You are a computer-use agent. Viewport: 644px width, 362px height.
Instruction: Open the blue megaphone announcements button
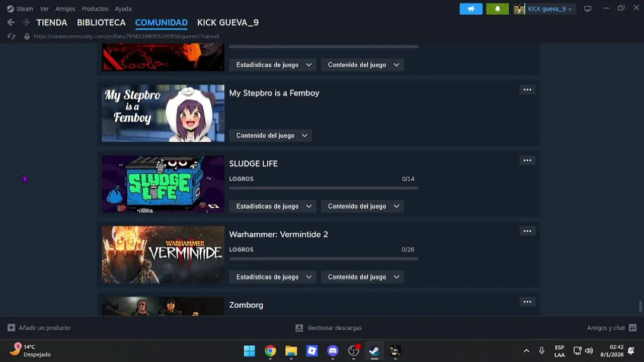pyautogui.click(x=471, y=9)
